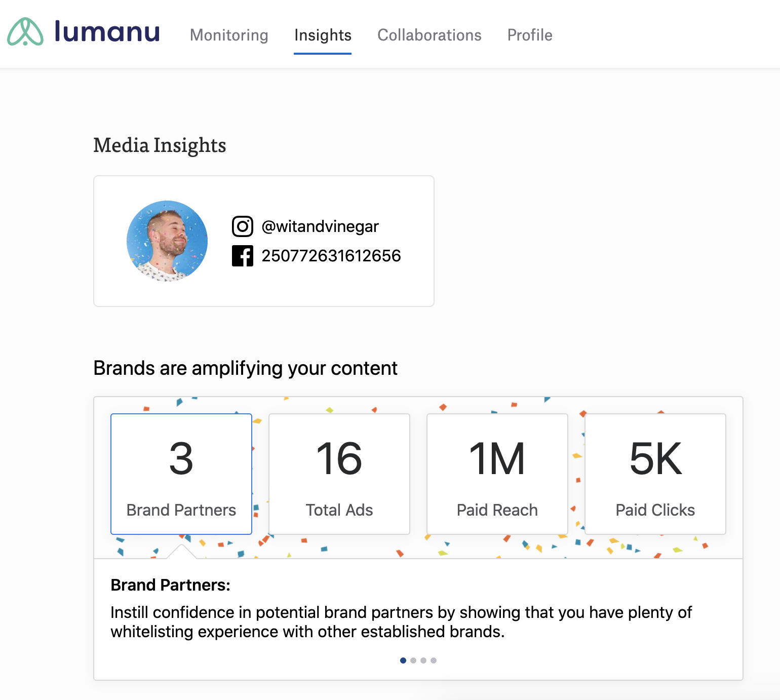Click the @witandvinegar Instagram handle

[320, 226]
